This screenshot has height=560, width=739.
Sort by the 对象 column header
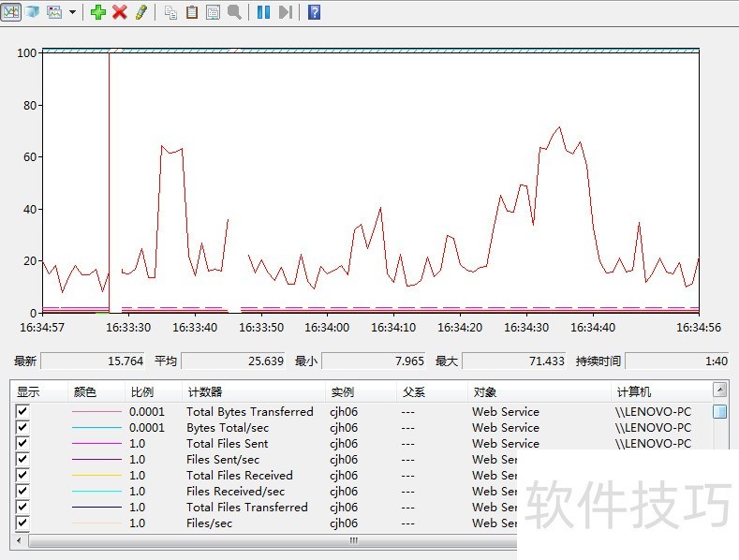pyautogui.click(x=539, y=391)
